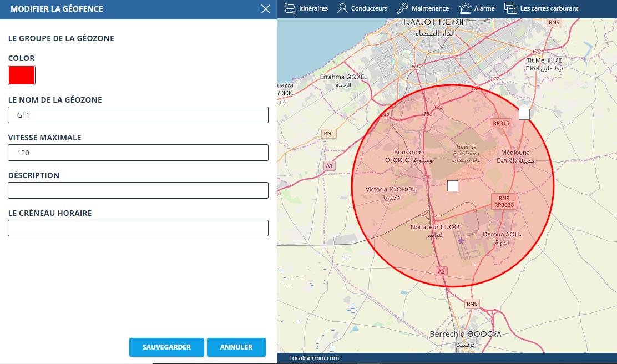Click the Vitesse Maximale field showing 120
The image size is (617, 364).
coord(138,153)
